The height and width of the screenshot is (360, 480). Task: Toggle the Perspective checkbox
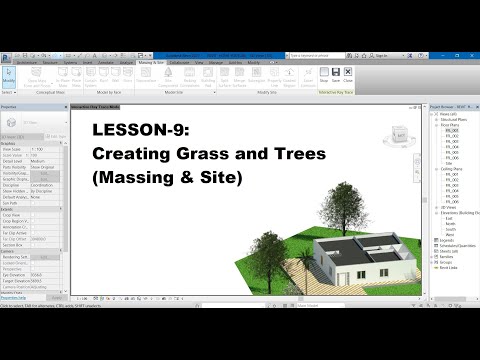(33, 269)
